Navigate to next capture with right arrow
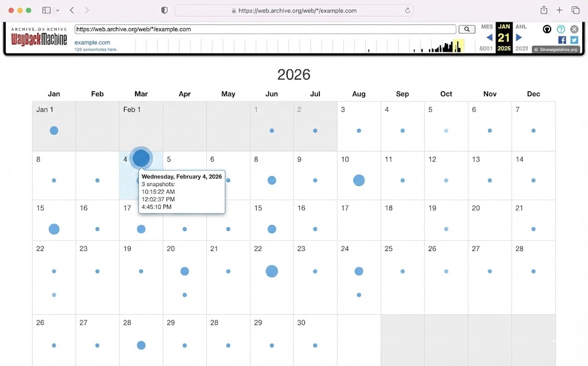 coord(519,37)
